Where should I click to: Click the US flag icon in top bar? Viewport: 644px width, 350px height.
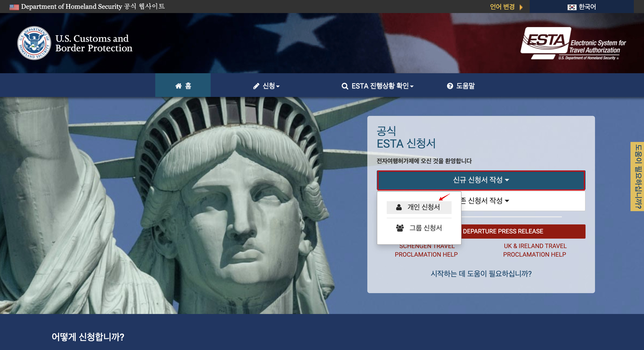[14, 7]
